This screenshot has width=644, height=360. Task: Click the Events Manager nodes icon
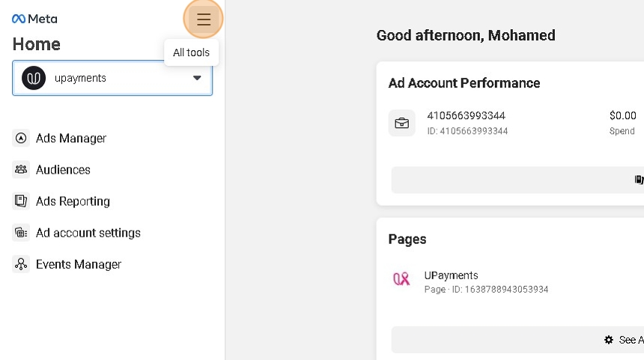pos(21,264)
